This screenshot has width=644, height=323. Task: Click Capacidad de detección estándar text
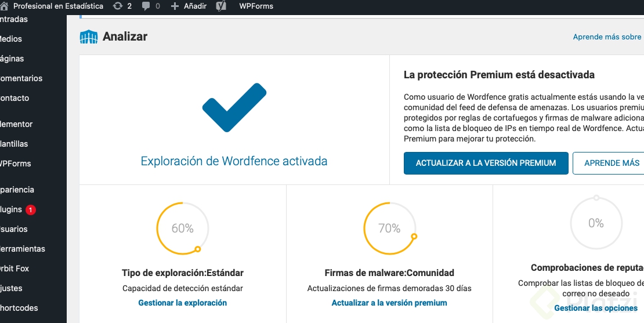tap(182, 289)
